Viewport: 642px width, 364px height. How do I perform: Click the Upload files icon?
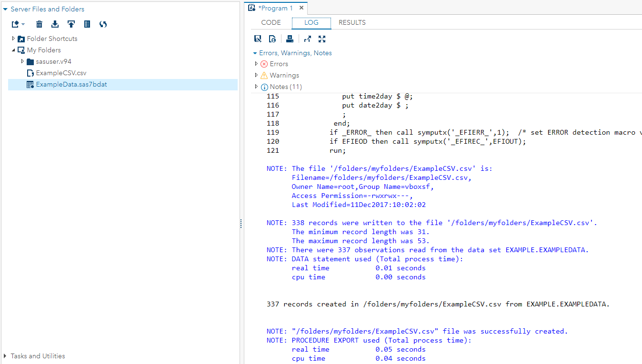coord(71,24)
